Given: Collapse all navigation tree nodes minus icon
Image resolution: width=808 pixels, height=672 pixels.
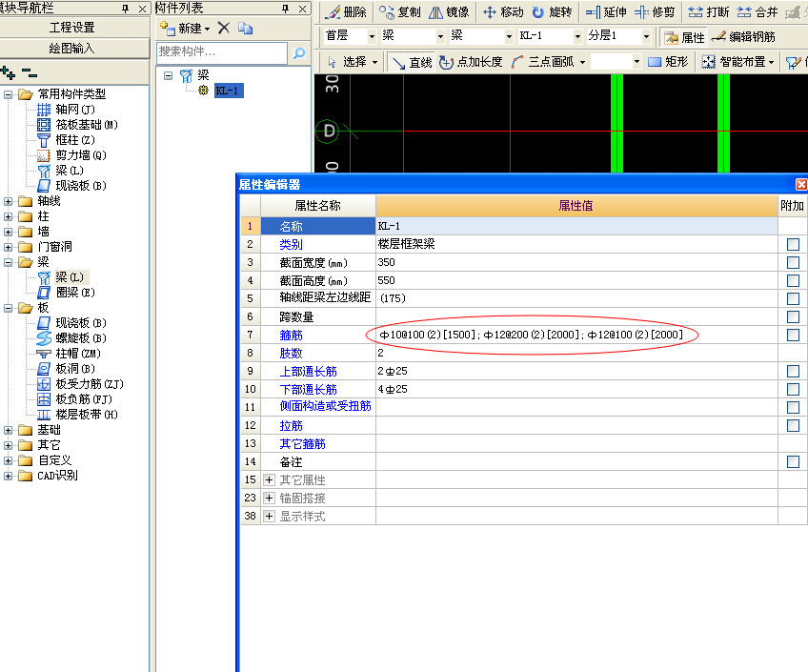Looking at the screenshot, I should point(30,72).
